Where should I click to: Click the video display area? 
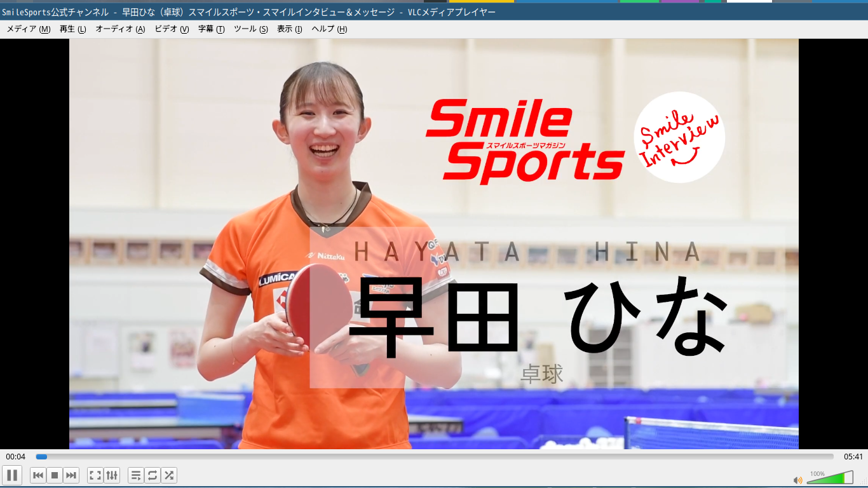coord(434,244)
